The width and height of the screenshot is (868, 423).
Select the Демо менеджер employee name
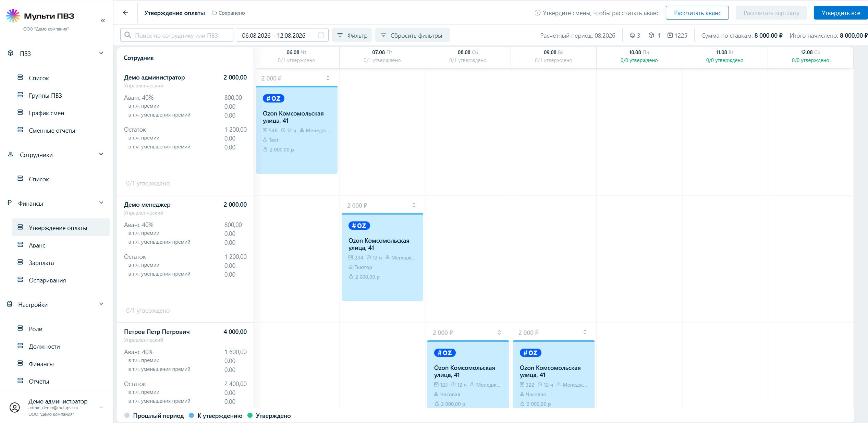click(x=147, y=205)
